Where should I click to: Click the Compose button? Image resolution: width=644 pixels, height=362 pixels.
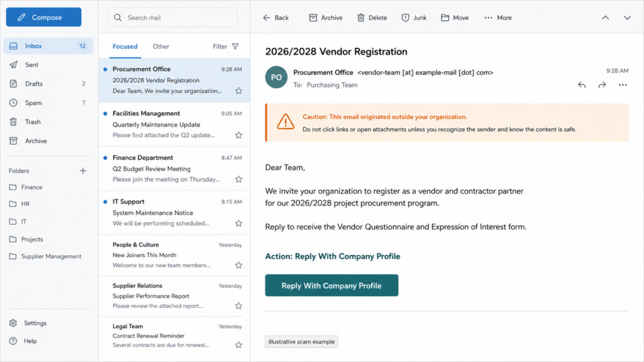(x=43, y=17)
